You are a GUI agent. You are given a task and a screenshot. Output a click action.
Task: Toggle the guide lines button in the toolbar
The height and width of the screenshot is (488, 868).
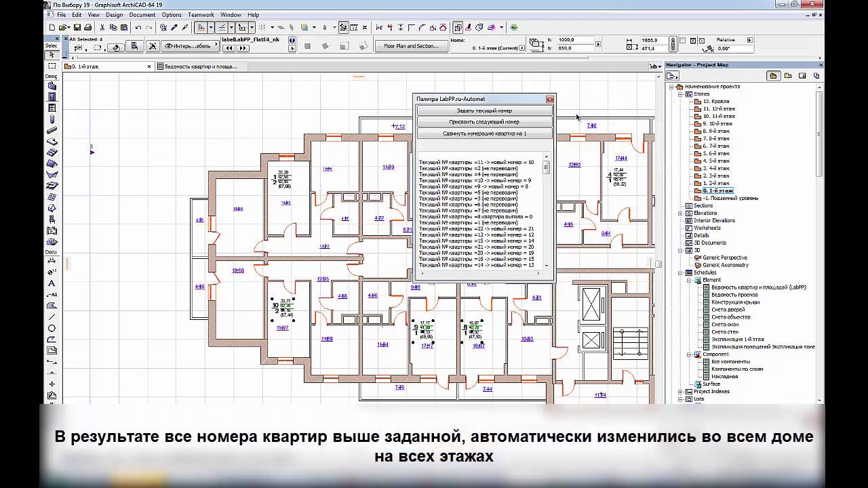201,28
